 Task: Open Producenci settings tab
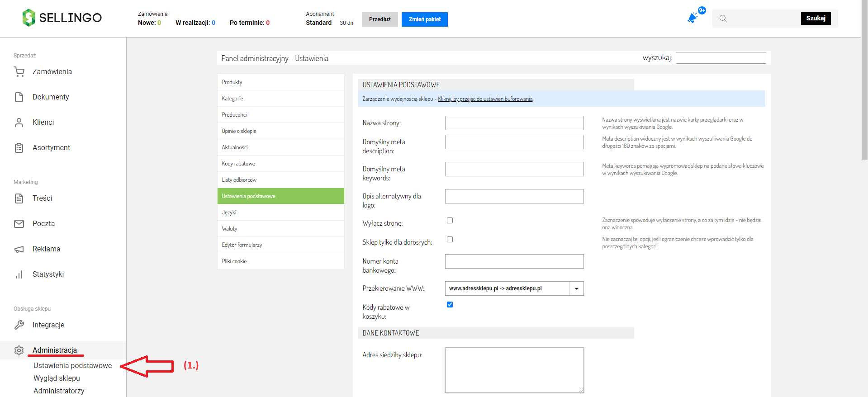(281, 115)
